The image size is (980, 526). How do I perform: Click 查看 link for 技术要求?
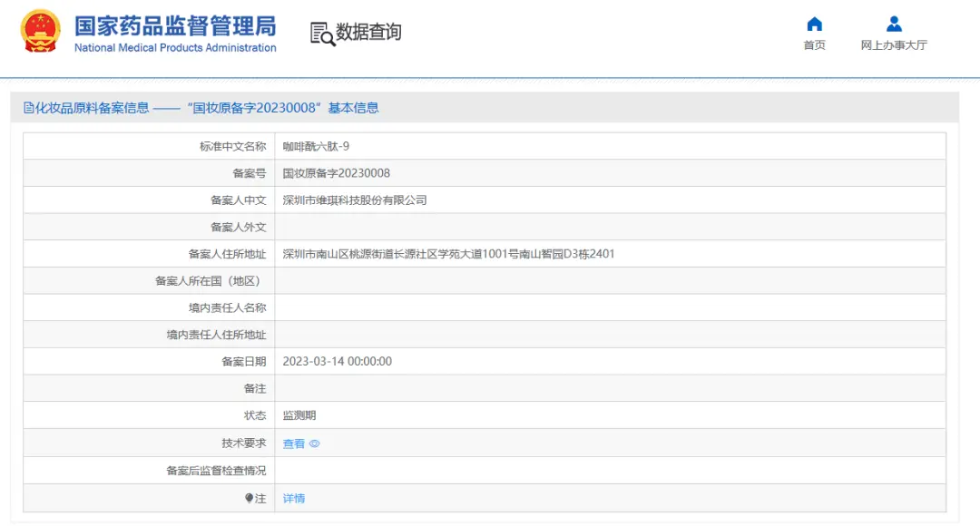[294, 444]
